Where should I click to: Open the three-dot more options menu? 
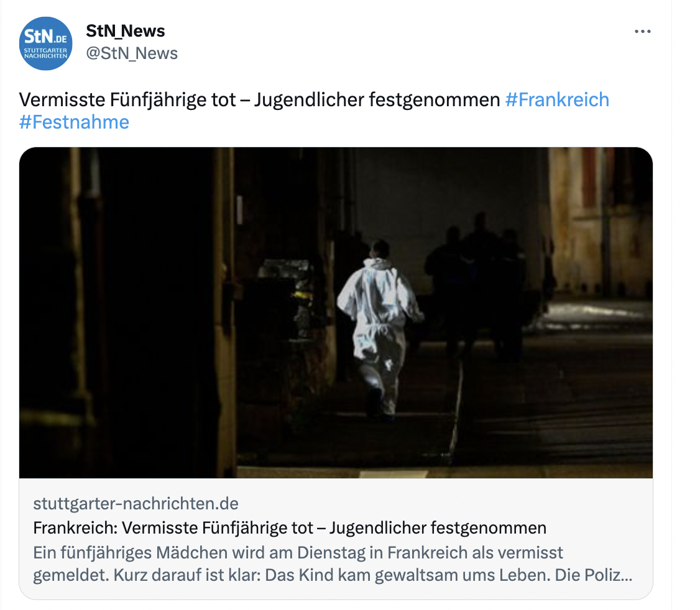click(642, 31)
